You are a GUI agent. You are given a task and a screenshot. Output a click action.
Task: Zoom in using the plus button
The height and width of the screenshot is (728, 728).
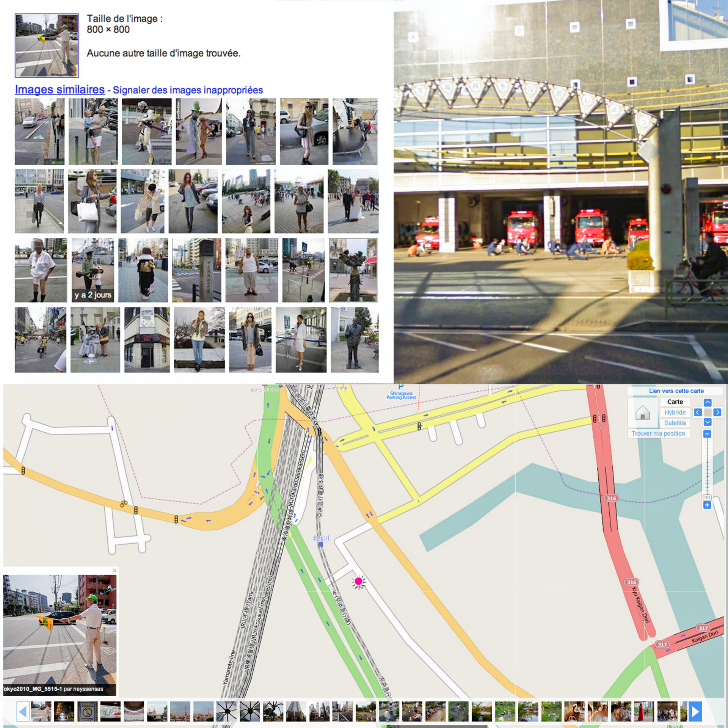click(707, 505)
